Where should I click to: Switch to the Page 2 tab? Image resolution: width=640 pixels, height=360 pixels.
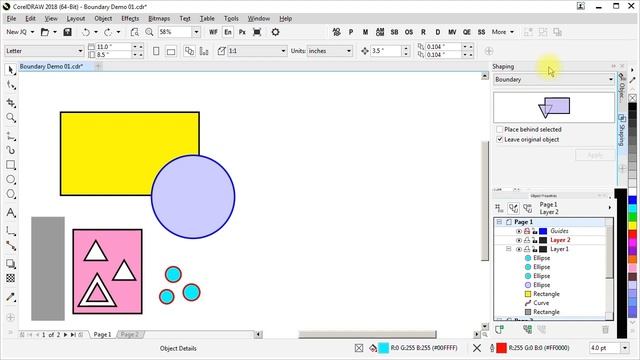[130, 334]
